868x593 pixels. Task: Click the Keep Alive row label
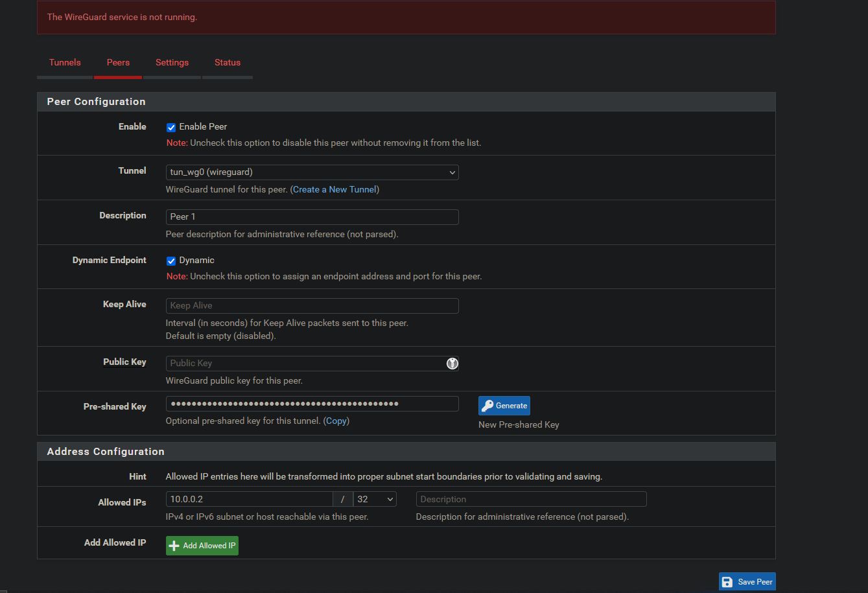pos(124,305)
